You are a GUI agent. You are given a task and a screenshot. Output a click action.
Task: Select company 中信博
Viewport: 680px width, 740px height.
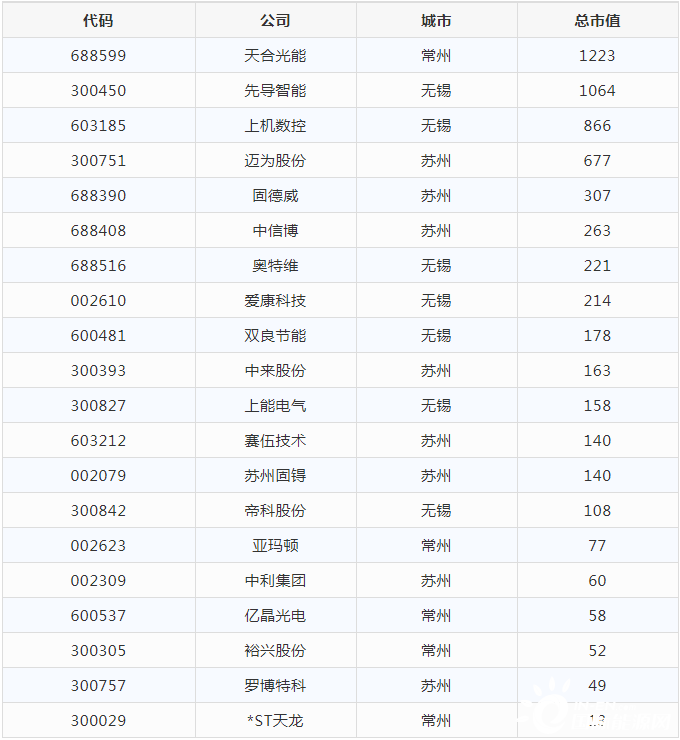tap(276, 230)
